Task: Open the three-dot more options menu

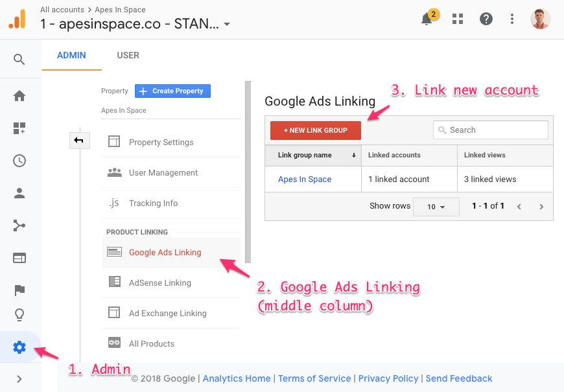Action: (512, 19)
